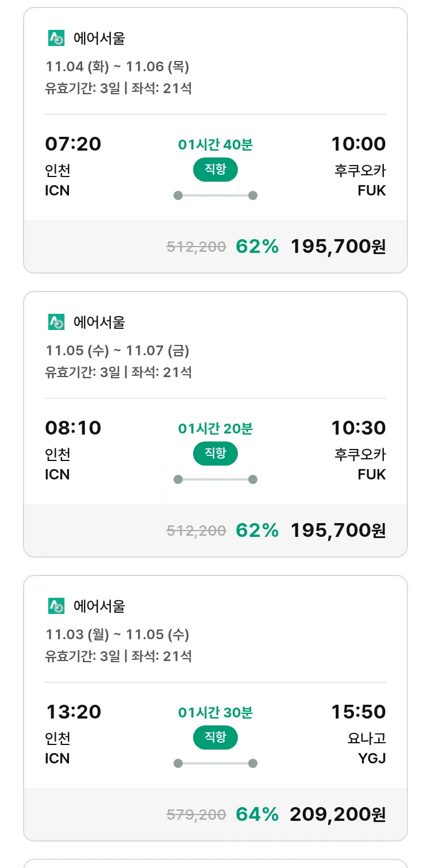Click route line on Yonago flight
This screenshot has width=431, height=868.
click(x=215, y=763)
